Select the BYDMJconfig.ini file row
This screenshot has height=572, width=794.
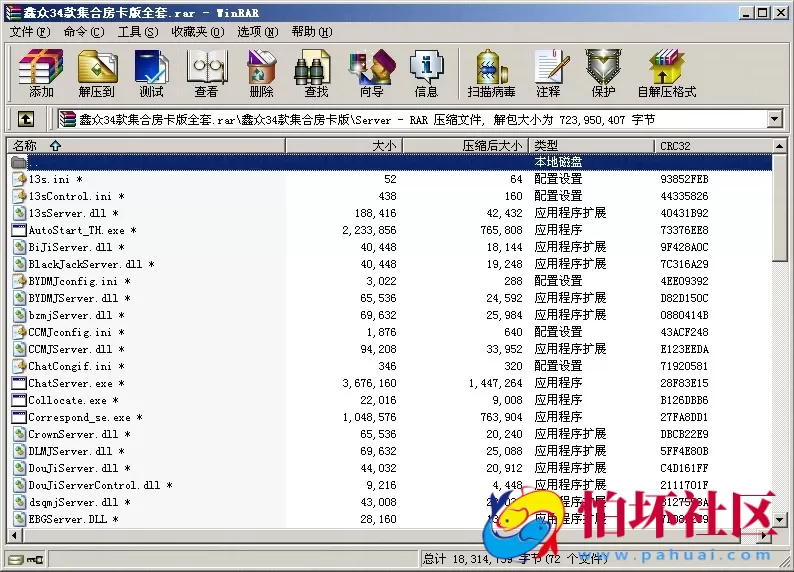pos(390,281)
